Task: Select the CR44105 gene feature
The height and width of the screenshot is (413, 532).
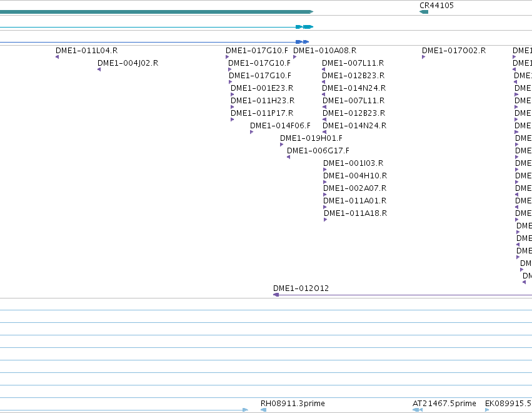Action: click(424, 12)
